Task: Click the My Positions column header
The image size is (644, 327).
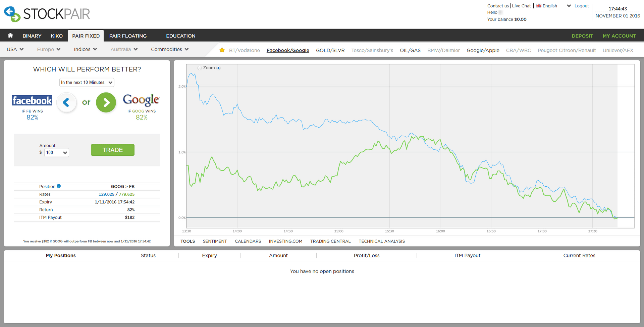Action: pos(61,255)
